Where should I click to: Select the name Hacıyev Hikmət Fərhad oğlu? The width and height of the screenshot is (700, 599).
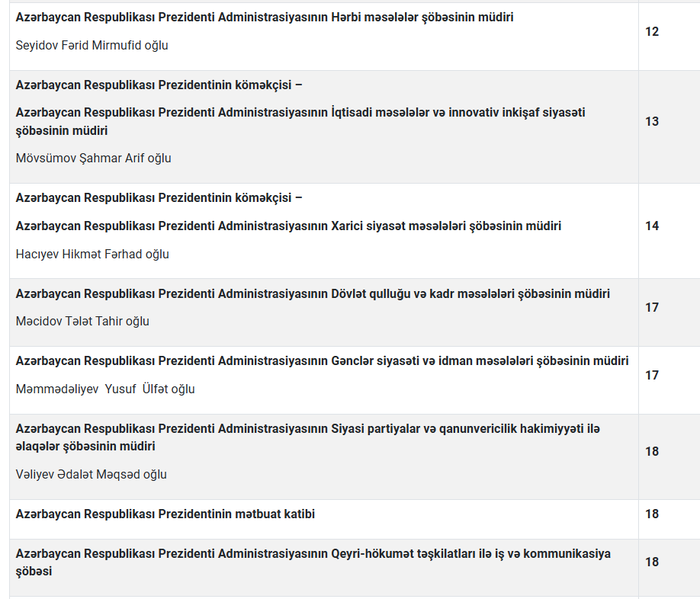(92, 255)
